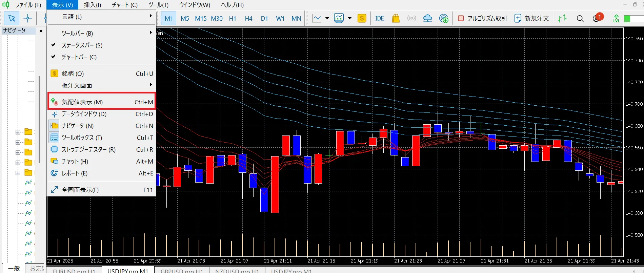Screen dimensions: 644x273
Task: Switch timeframe to H1
Action: (233, 18)
